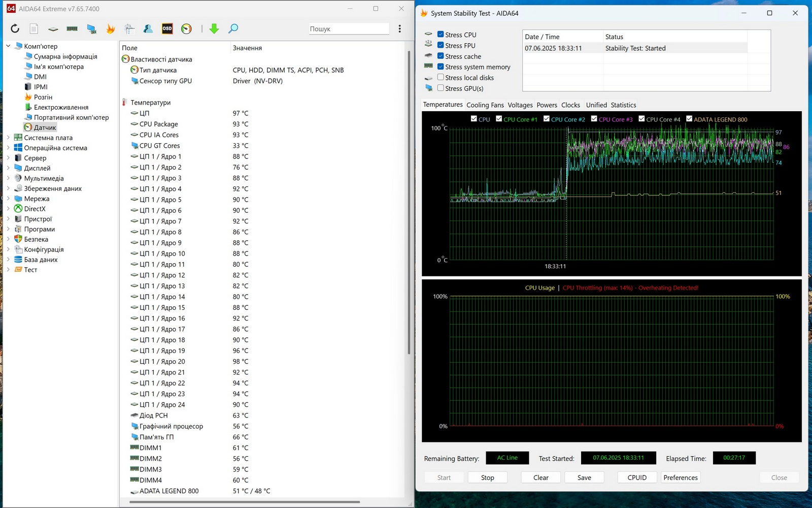Enable the Stress GPU(s) checkbox
Screen dimensions: 812x508
pos(441,88)
